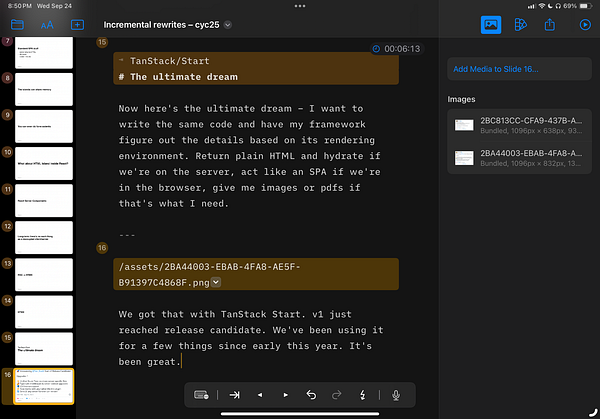Click slide 15 number badge in editor
600x419 pixels.
pos(102,42)
